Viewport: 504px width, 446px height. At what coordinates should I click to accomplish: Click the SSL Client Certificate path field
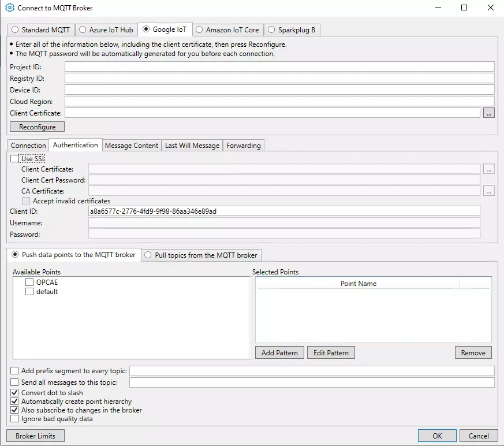(x=284, y=169)
